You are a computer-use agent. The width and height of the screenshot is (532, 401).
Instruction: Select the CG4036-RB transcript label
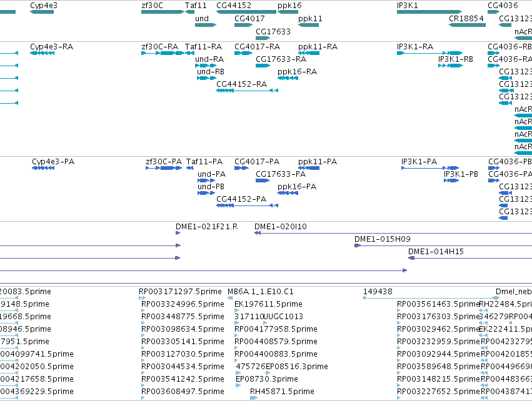click(x=509, y=46)
